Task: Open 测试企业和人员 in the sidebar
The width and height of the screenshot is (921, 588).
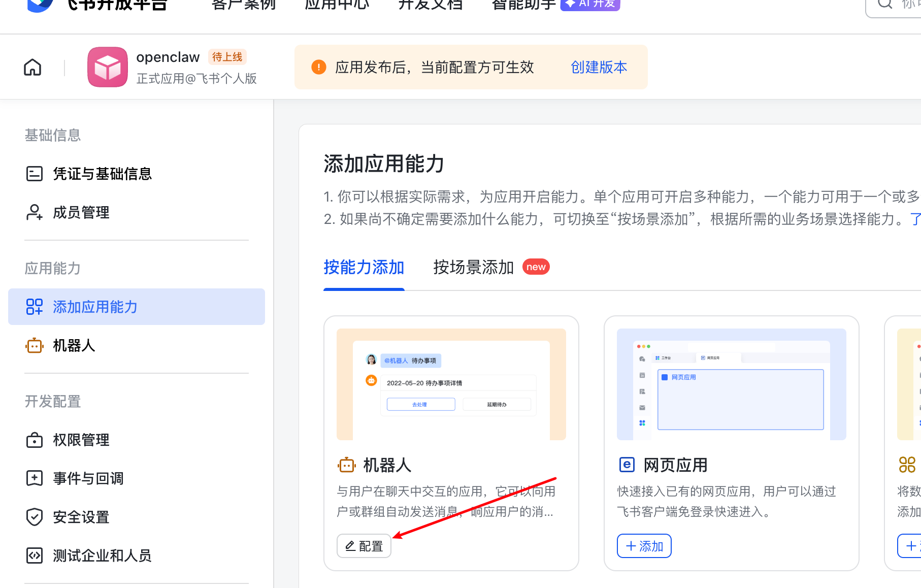Action: click(137, 556)
